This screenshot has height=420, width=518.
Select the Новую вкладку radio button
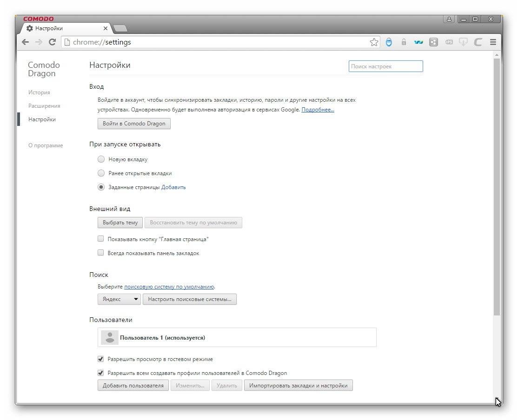click(x=101, y=159)
